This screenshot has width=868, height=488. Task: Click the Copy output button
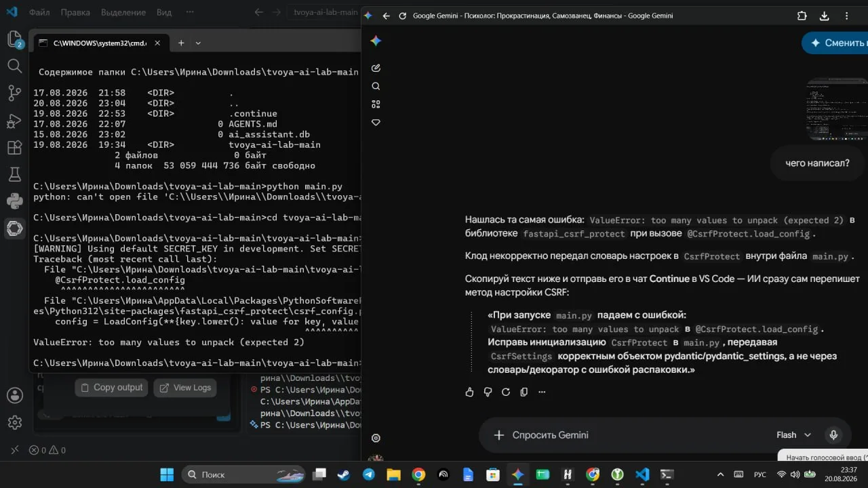coord(111,388)
